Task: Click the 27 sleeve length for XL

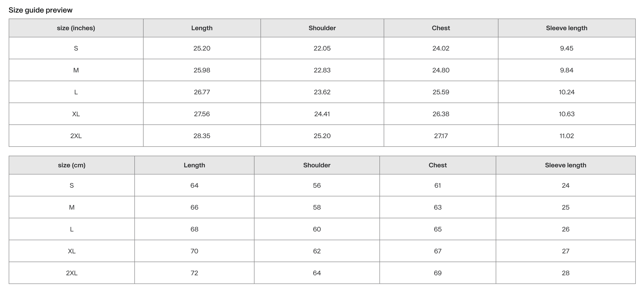Action: pyautogui.click(x=566, y=251)
